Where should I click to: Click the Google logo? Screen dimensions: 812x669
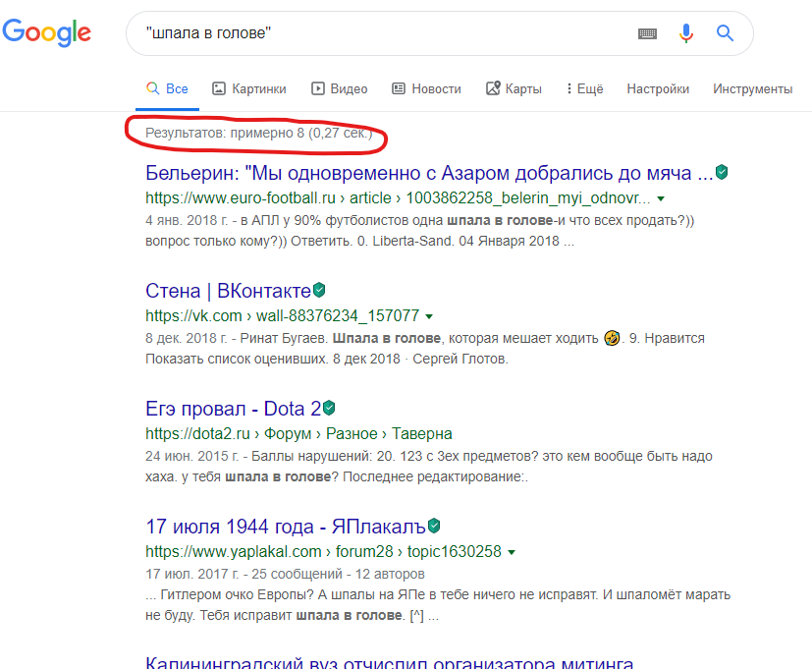point(46,33)
